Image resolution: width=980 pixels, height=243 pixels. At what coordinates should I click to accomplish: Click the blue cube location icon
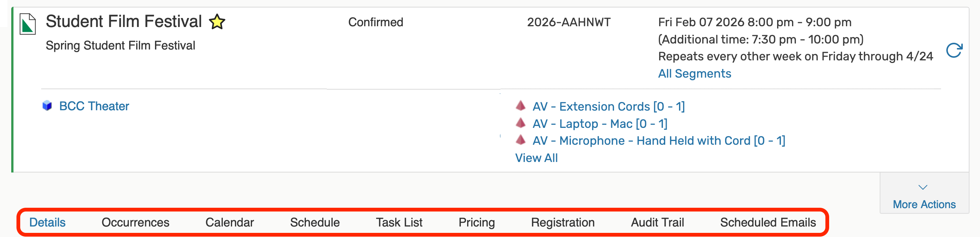point(47,106)
